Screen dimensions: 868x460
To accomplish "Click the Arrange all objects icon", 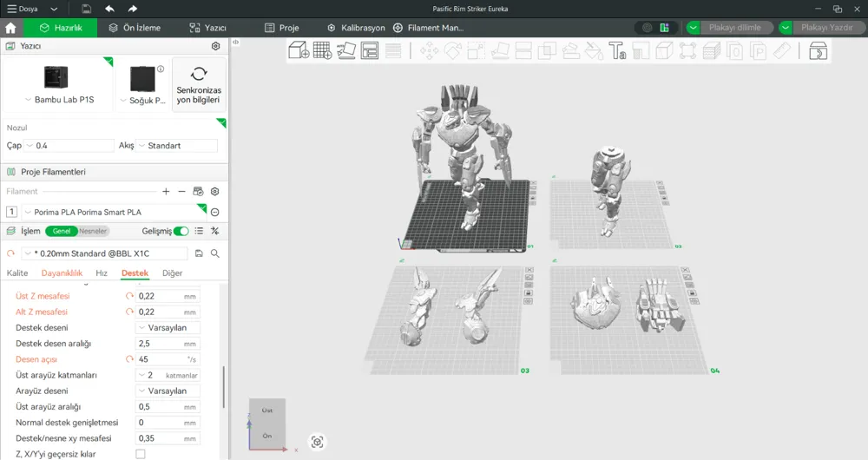I will 369,50.
